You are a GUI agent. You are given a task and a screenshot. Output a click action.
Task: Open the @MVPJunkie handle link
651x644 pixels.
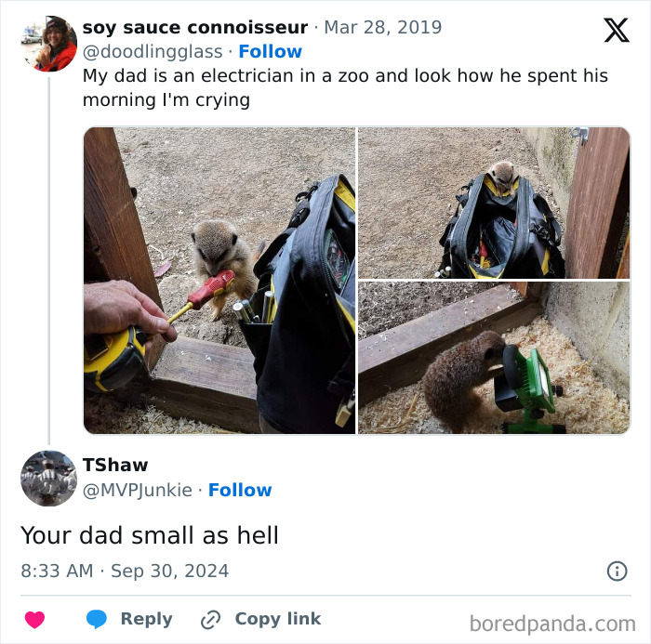point(138,491)
